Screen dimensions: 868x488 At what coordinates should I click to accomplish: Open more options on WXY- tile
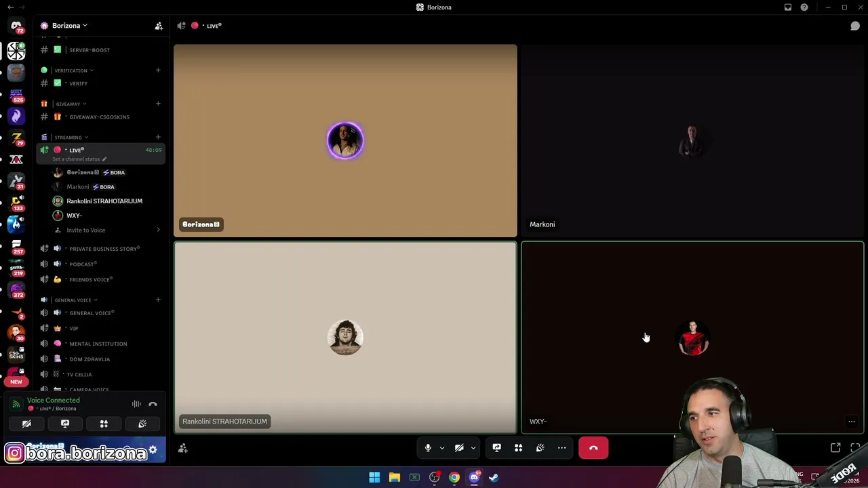[852, 422]
